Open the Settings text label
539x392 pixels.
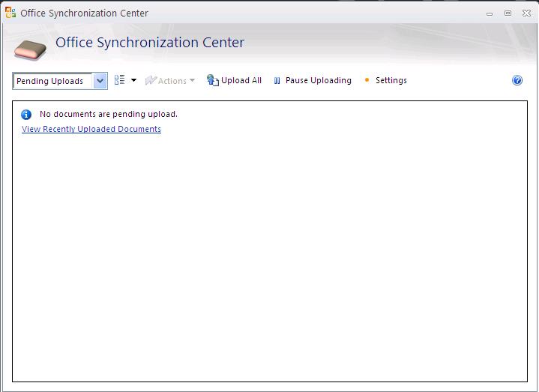pyautogui.click(x=391, y=80)
